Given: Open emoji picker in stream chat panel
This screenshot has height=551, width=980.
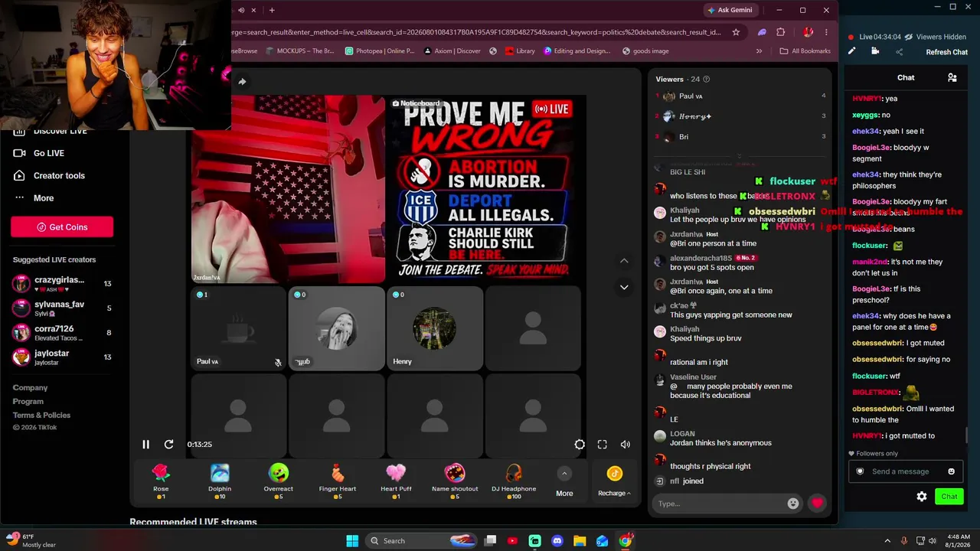Looking at the screenshot, I should click(x=952, y=471).
